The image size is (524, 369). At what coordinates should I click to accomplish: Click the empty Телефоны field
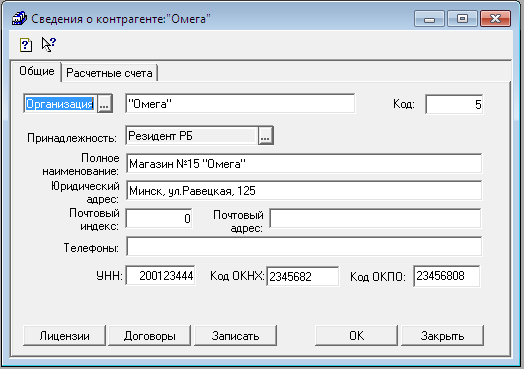click(304, 247)
